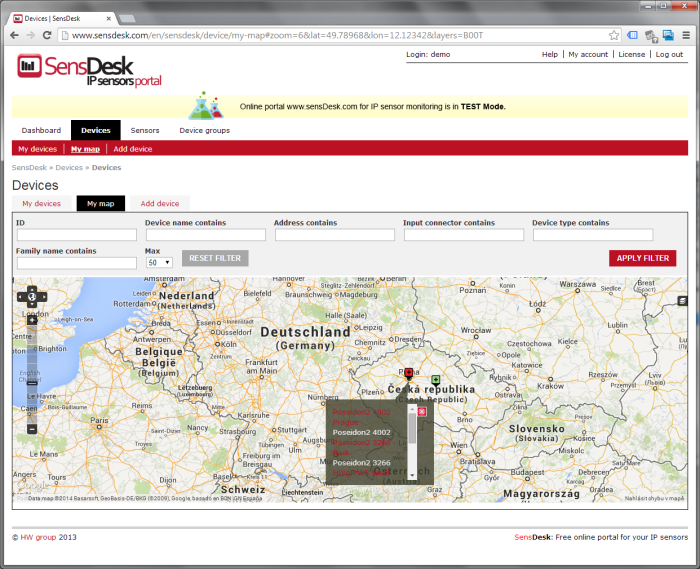Click the SensDesk logo
This screenshot has width=700, height=569.
click(89, 69)
